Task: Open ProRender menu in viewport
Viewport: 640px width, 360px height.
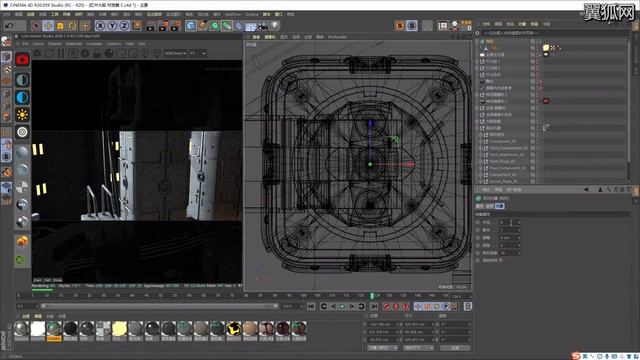Action: (338, 37)
